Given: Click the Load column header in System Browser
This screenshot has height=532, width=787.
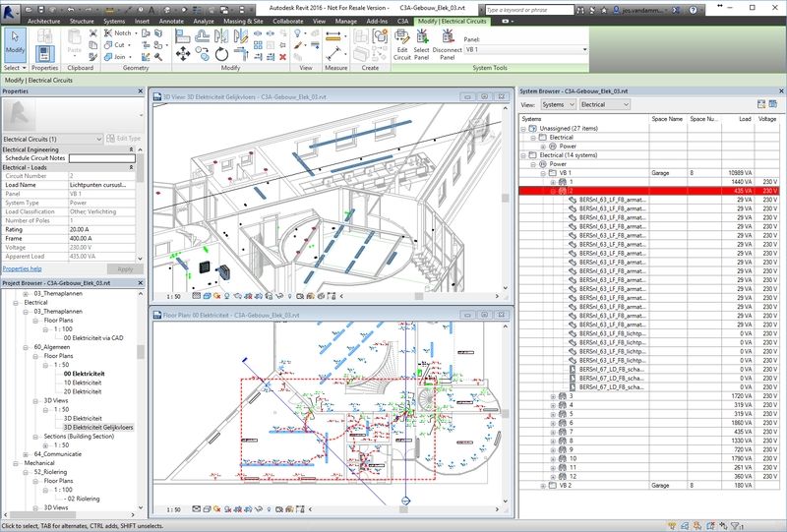Looking at the screenshot, I should 738,118.
